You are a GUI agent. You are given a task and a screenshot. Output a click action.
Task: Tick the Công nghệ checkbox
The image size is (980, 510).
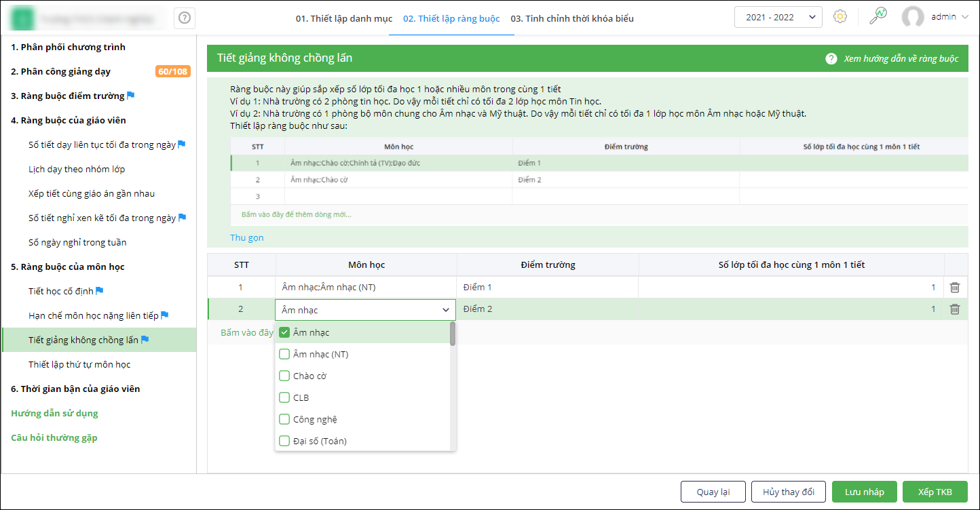coord(285,419)
